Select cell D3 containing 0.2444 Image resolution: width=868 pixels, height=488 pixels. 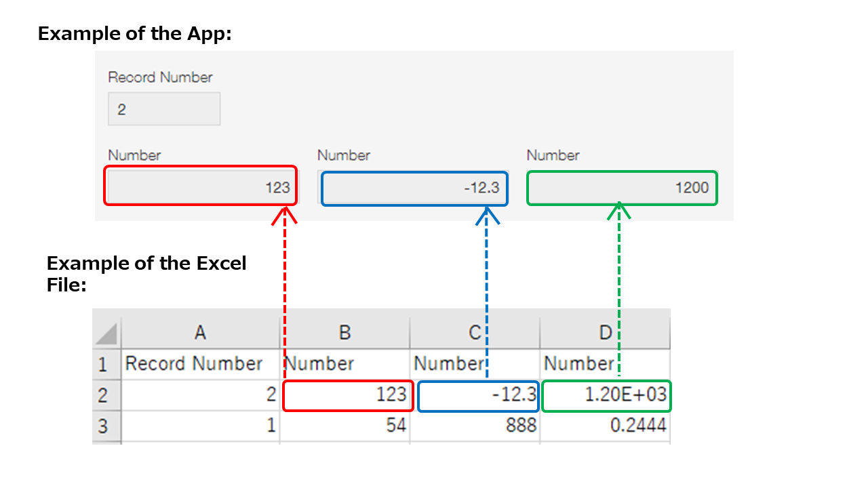tap(604, 426)
